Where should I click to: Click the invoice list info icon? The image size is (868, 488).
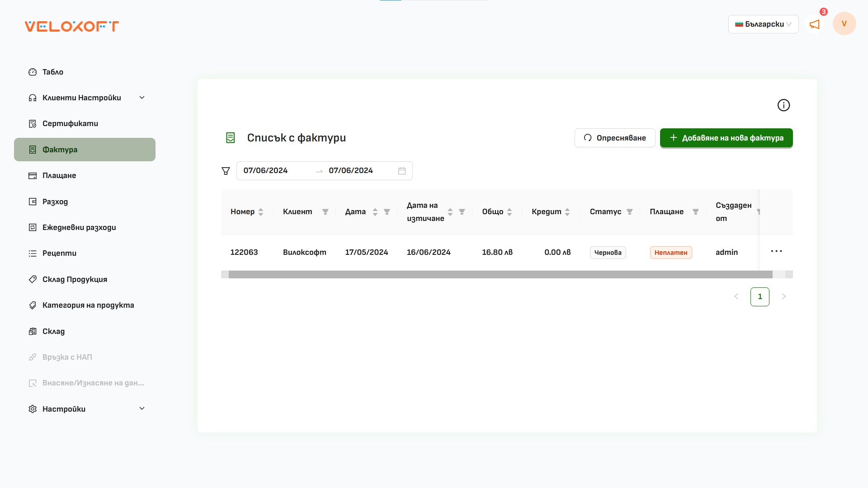click(783, 105)
